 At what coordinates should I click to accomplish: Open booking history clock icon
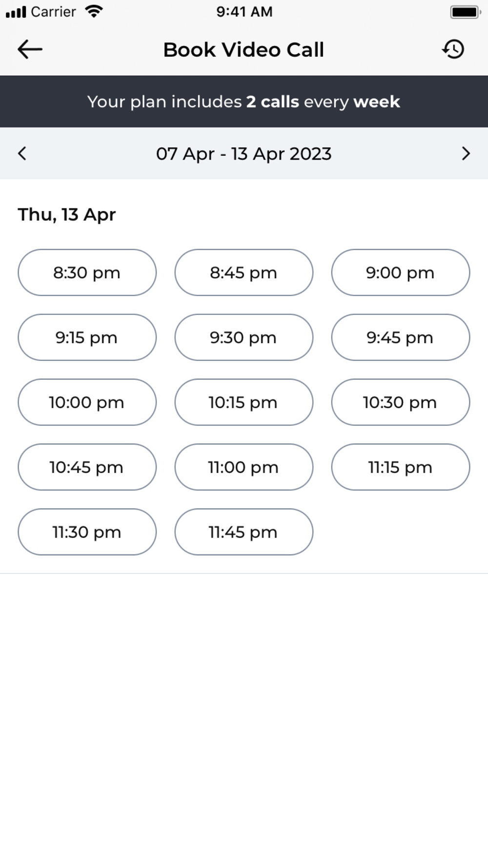tap(453, 49)
